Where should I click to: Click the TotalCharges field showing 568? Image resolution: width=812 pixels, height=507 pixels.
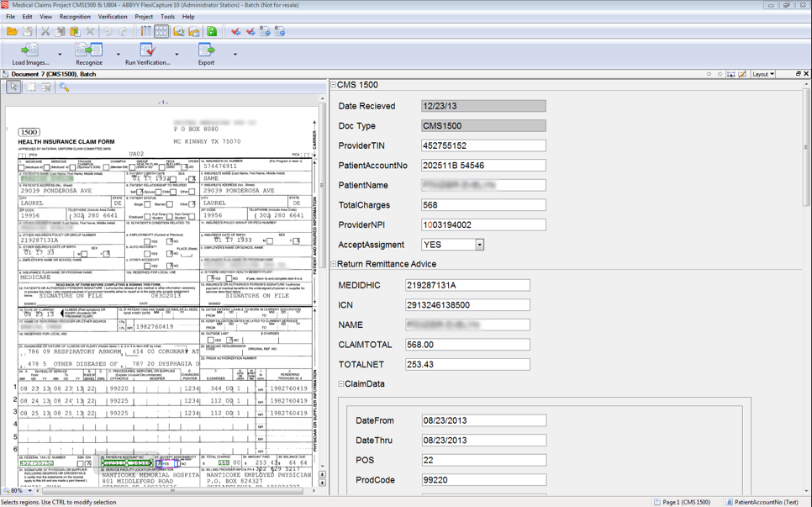[483, 205]
